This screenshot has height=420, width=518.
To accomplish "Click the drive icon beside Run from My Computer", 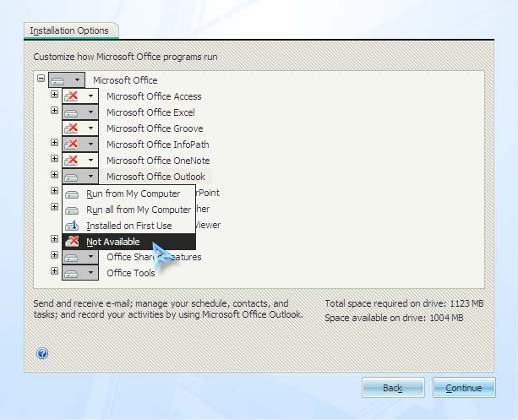I will [72, 194].
